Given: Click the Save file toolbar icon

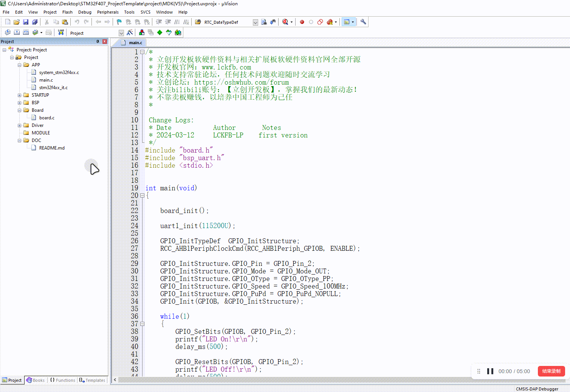Looking at the screenshot, I should [26, 22].
